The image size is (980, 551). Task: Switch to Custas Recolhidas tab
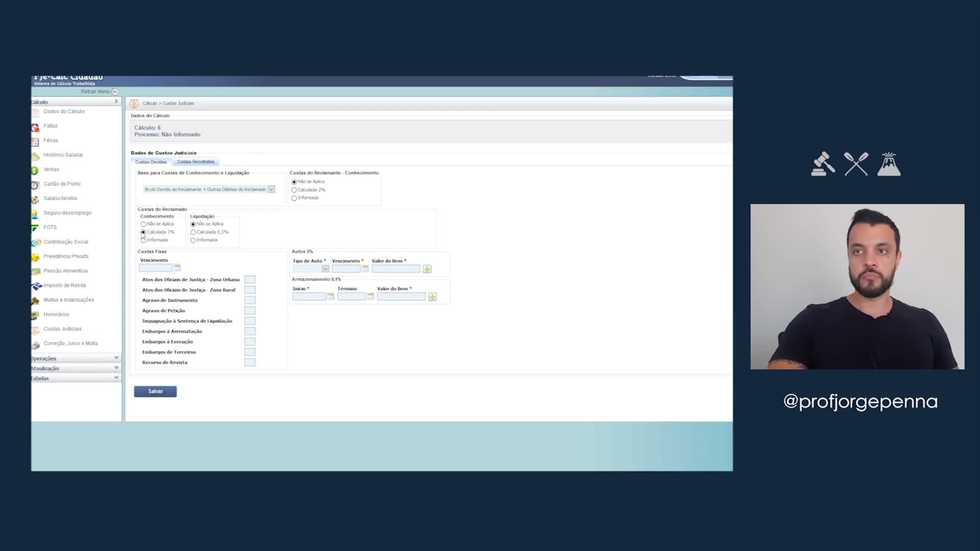pos(195,162)
